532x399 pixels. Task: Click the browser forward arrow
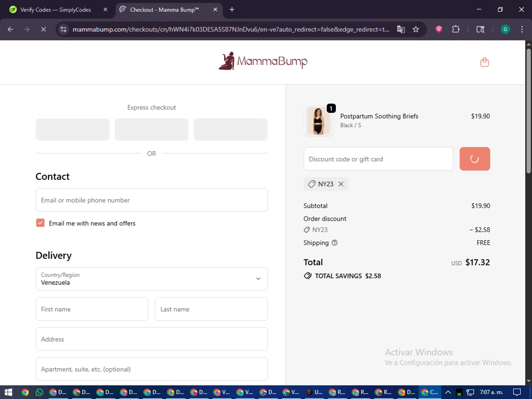[27, 29]
